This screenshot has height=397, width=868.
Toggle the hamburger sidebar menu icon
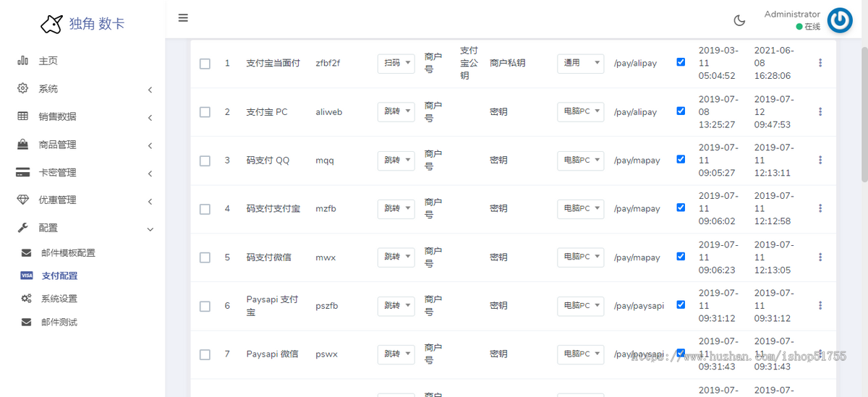click(183, 18)
